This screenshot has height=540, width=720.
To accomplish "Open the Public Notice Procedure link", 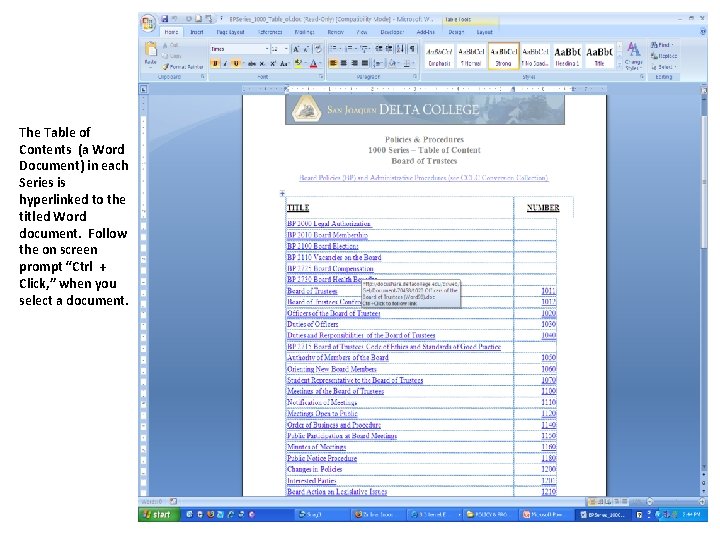I will click(322, 458).
